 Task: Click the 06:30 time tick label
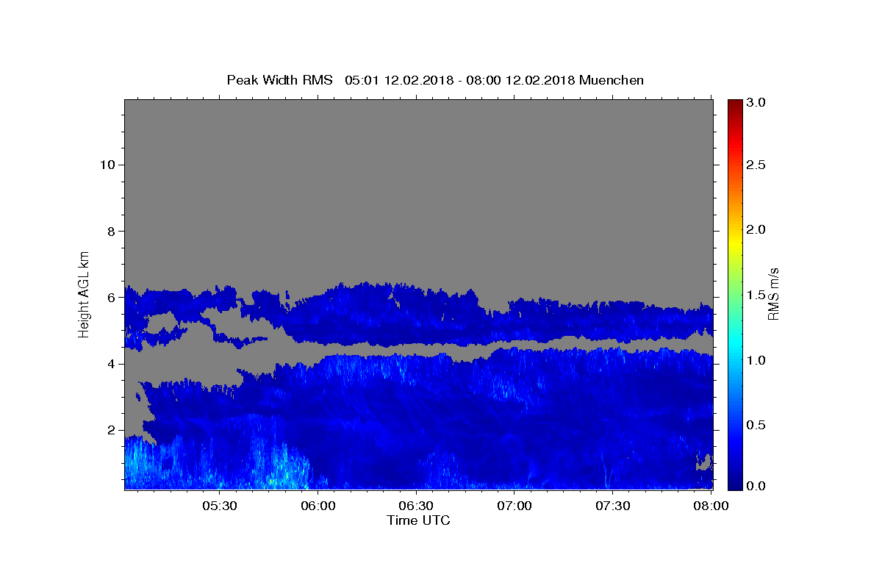coord(417,506)
